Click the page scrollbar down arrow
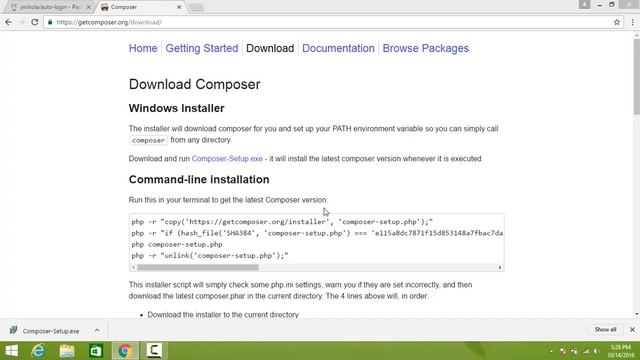Viewport: 640px width, 360px height. pyautogui.click(x=637, y=314)
